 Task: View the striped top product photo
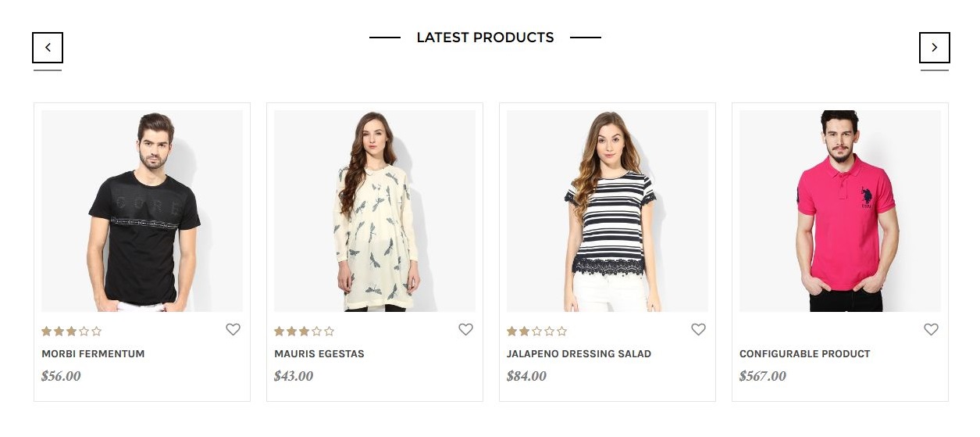pos(608,211)
